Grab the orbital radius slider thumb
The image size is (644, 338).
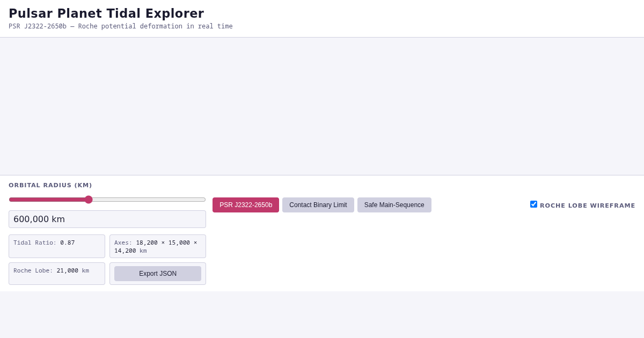pos(89,200)
